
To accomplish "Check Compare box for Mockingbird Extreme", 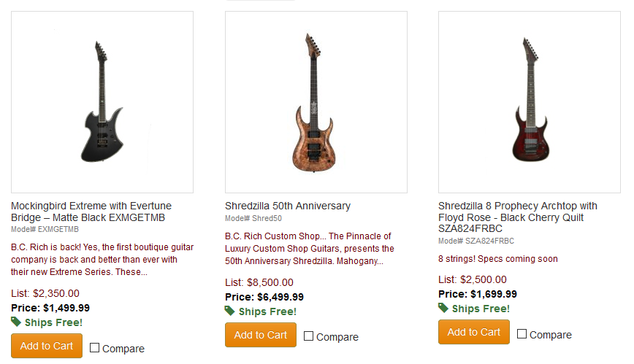I will point(95,348).
